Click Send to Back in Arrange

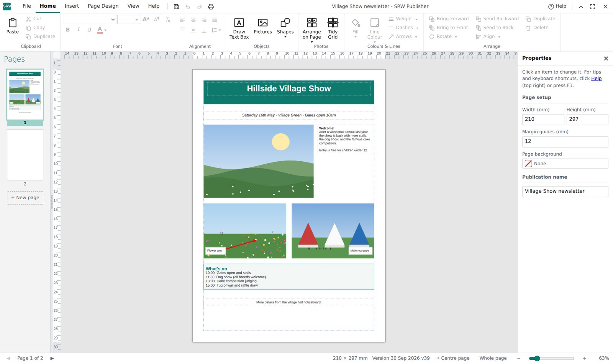(x=495, y=28)
